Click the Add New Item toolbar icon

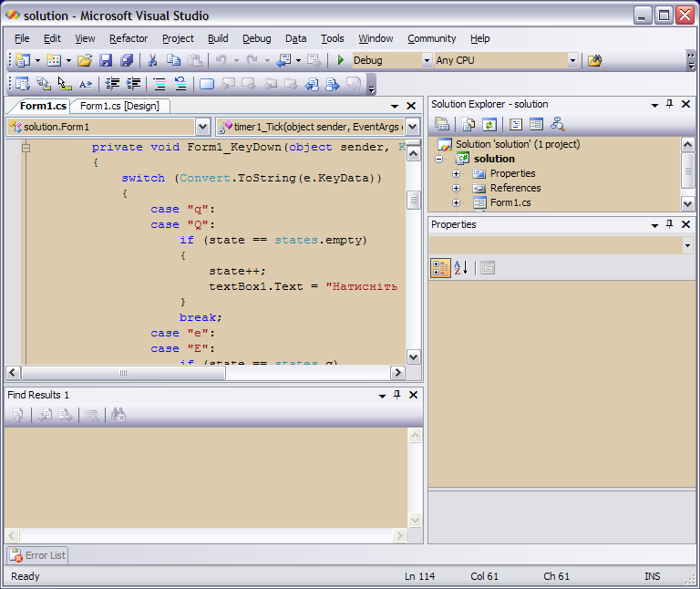54,60
